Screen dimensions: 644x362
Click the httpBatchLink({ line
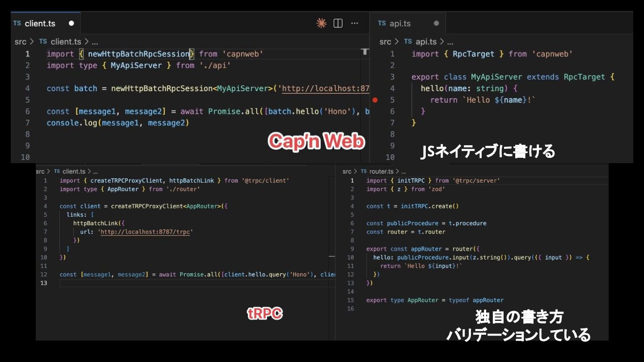99,223
